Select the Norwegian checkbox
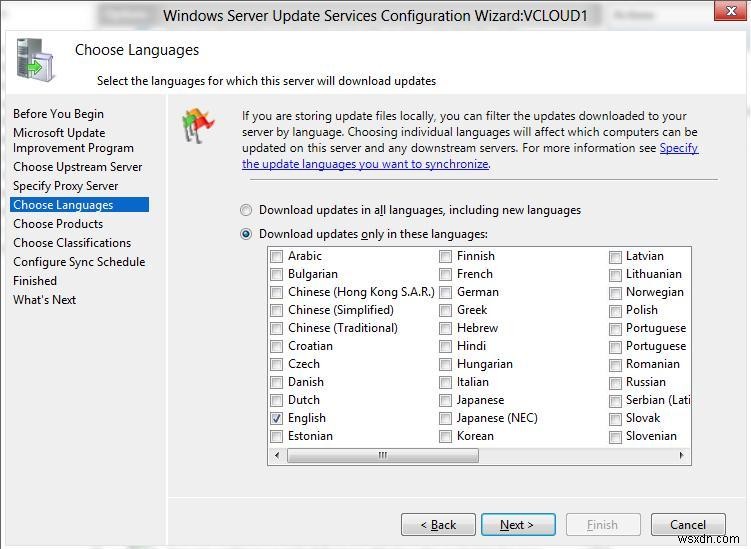Viewport: 751px width, 549px height. (615, 293)
